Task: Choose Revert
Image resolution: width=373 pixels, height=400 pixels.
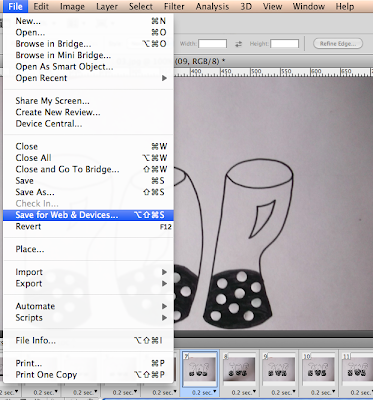Action: (88, 226)
